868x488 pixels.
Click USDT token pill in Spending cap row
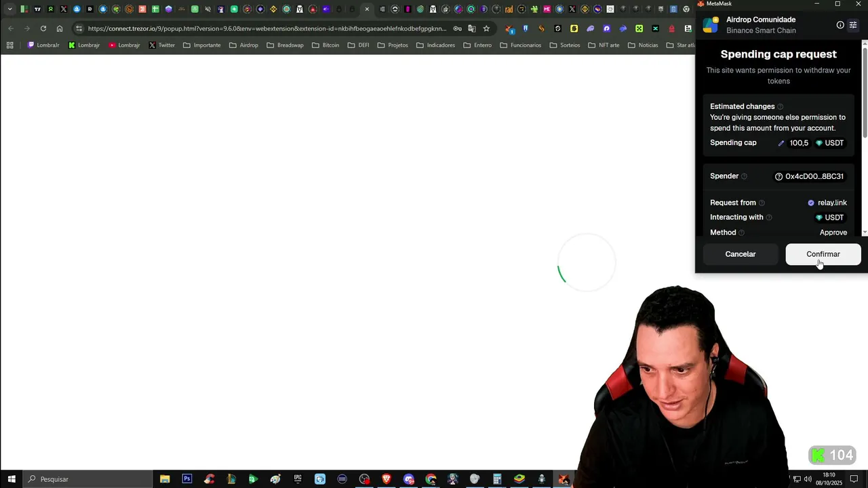(x=829, y=143)
